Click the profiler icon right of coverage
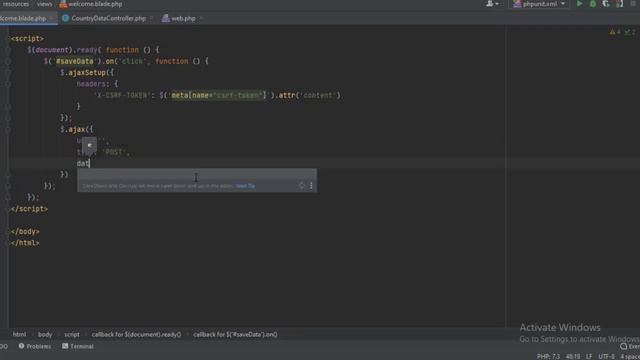640x360 pixels. (619, 4)
